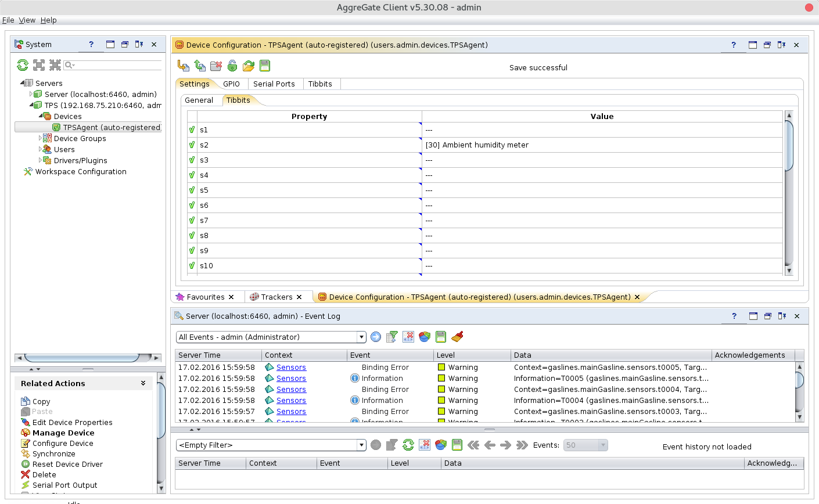Click the help question mark in Device Configuration header
This screenshot has width=819, height=504.
(x=734, y=45)
